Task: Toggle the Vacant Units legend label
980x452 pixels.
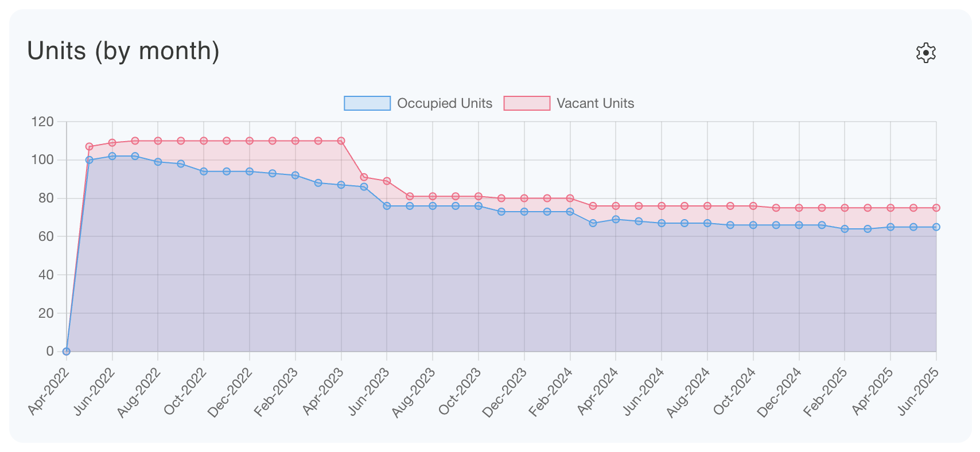Action: pyautogui.click(x=595, y=103)
